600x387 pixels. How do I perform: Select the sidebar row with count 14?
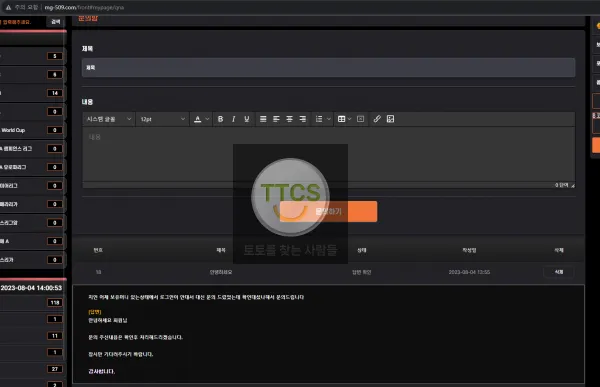(32, 93)
